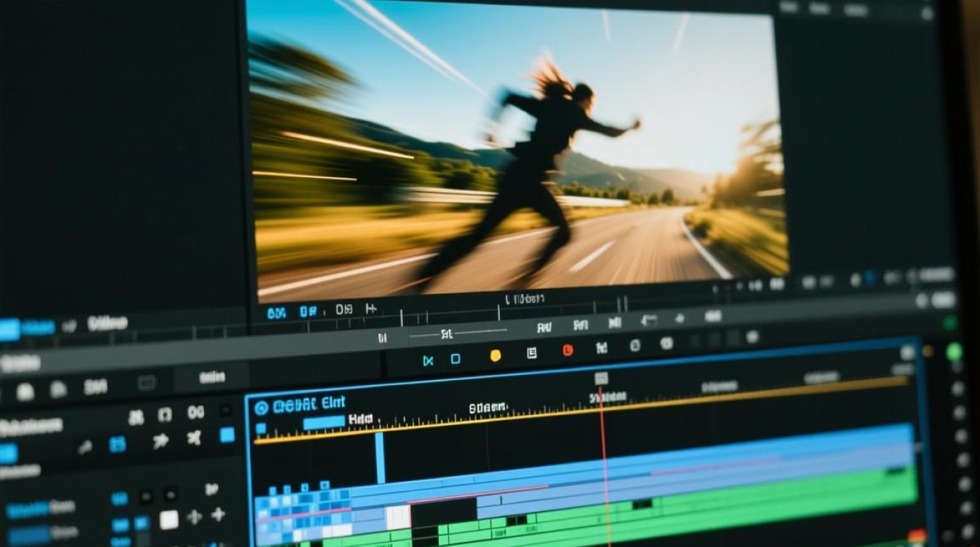Click the red playhead handle on timeline ruler
This screenshot has height=547, width=980.
601,378
